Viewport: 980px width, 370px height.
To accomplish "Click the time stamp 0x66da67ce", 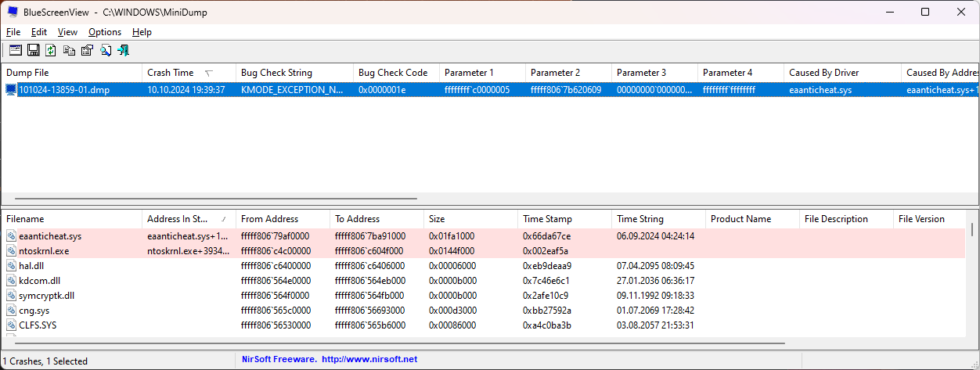I will pyautogui.click(x=546, y=236).
